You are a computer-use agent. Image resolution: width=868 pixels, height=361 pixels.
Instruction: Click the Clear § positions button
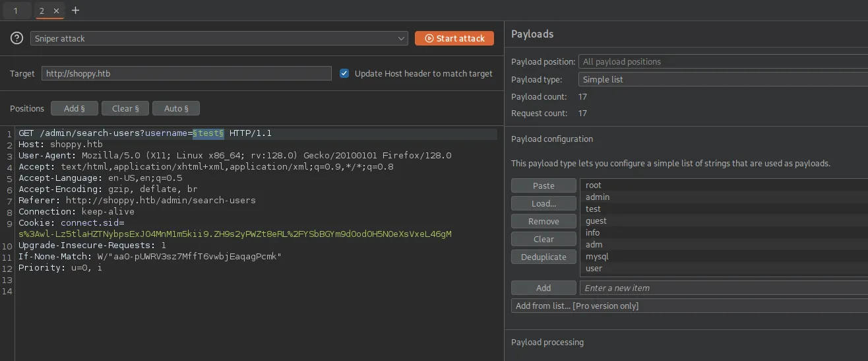tap(125, 108)
